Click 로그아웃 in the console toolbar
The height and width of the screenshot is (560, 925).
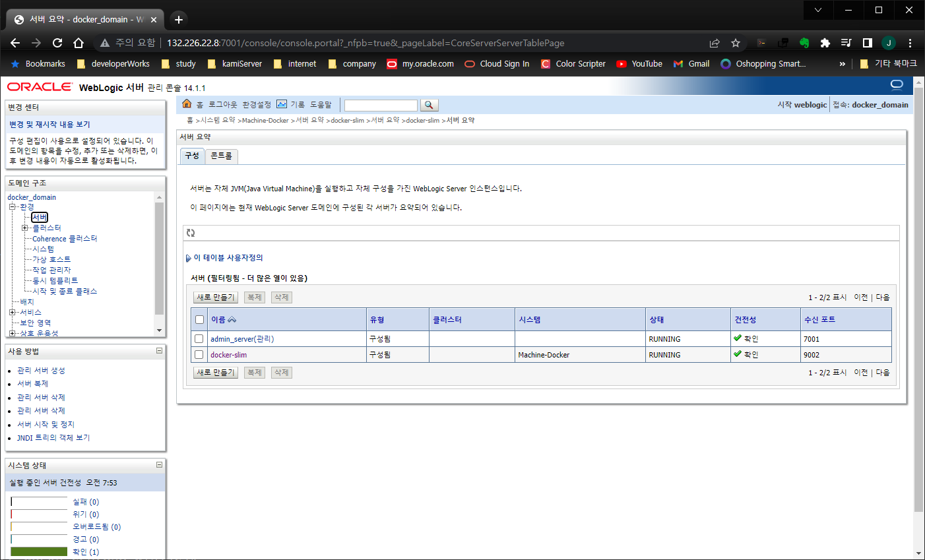point(223,105)
